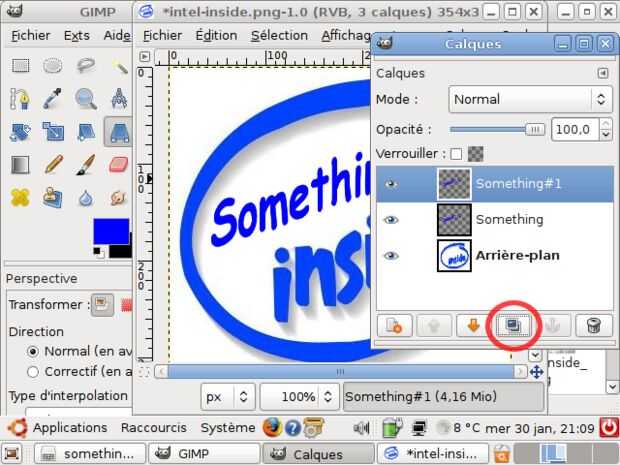Select the Perspective tool

(118, 132)
